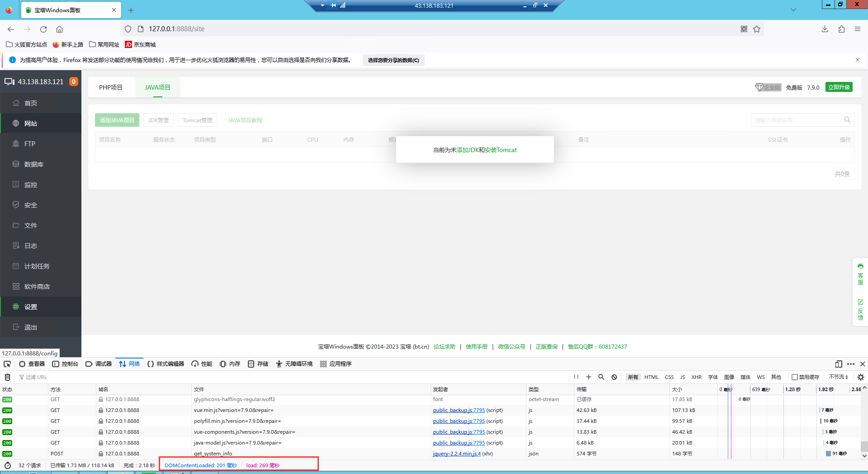This screenshot has height=474, width=868.
Task: Open the JAVA项目教程 link
Action: 245,120
